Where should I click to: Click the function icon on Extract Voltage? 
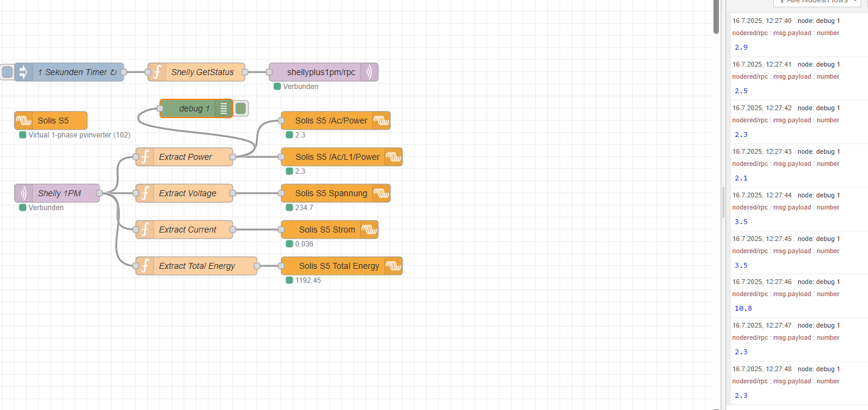(x=145, y=193)
